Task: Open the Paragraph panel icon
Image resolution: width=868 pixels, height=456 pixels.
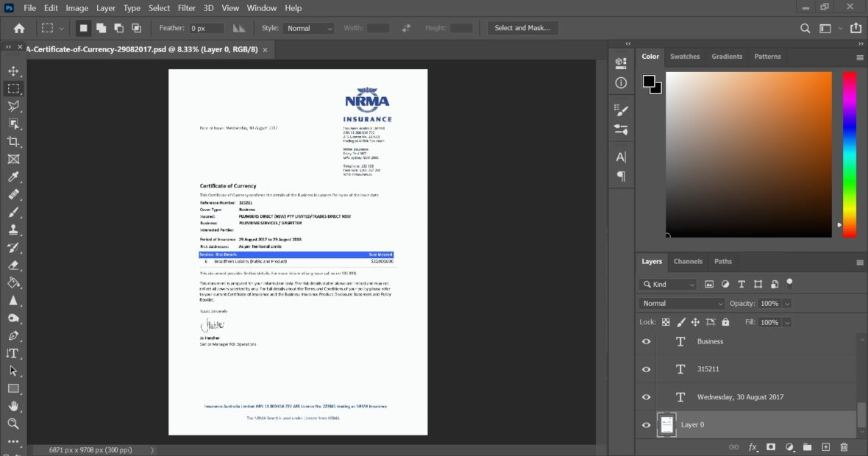Action: [x=620, y=175]
